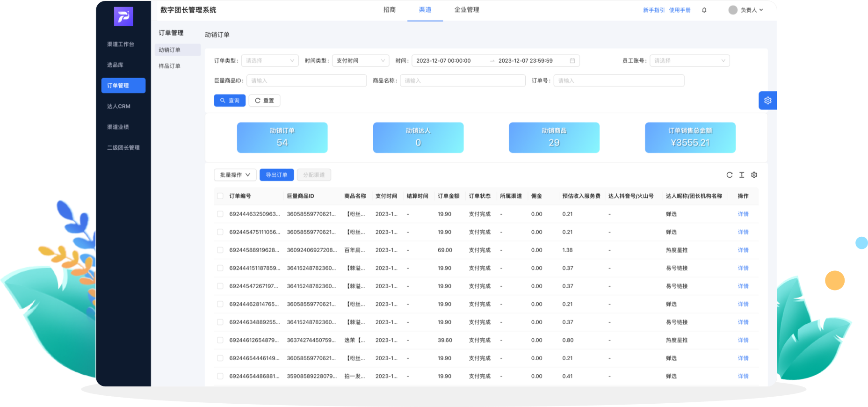Click the table row height adjust icon

[x=742, y=175]
